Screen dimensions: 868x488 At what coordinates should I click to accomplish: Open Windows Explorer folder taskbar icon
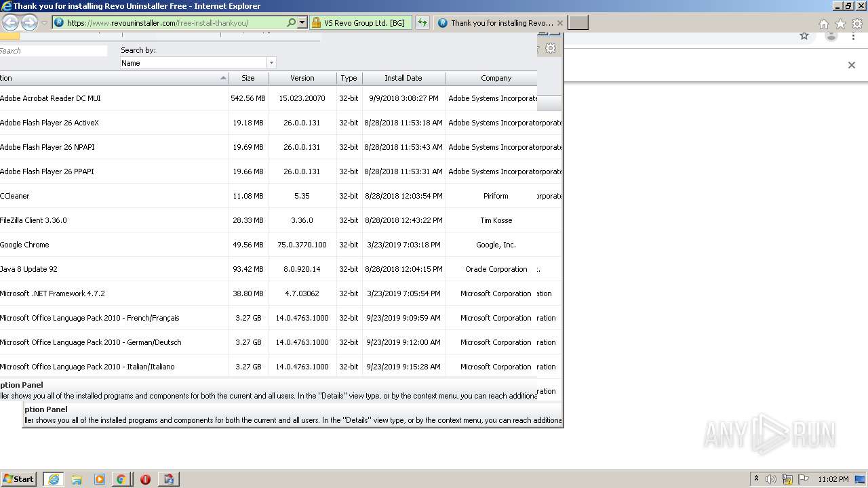point(77,479)
